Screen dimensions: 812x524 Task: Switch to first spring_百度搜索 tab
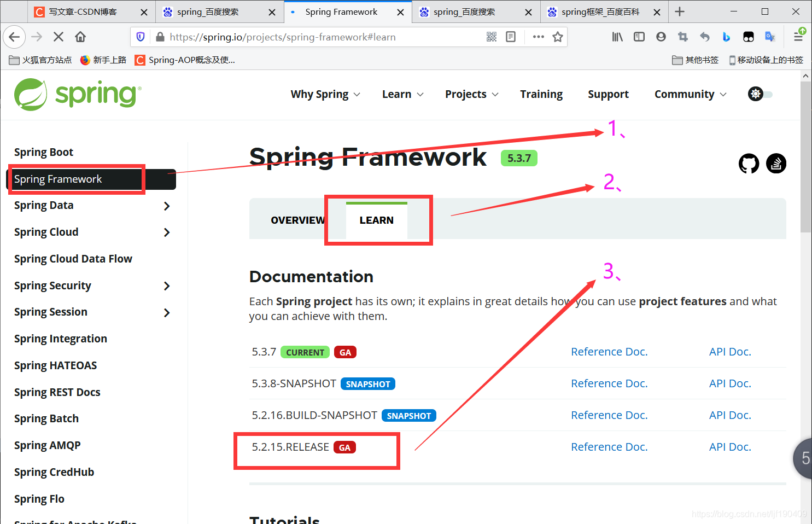click(x=220, y=12)
